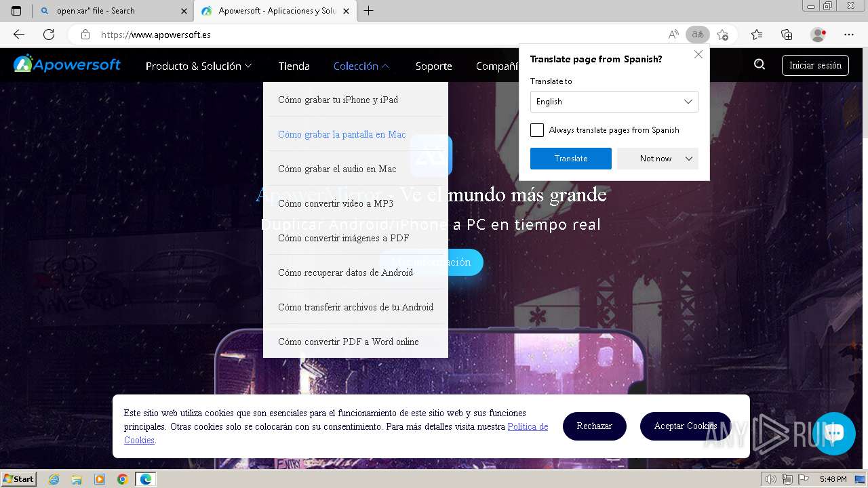Expand the 'Not now' options arrow
The image size is (868, 488).
[689, 159]
